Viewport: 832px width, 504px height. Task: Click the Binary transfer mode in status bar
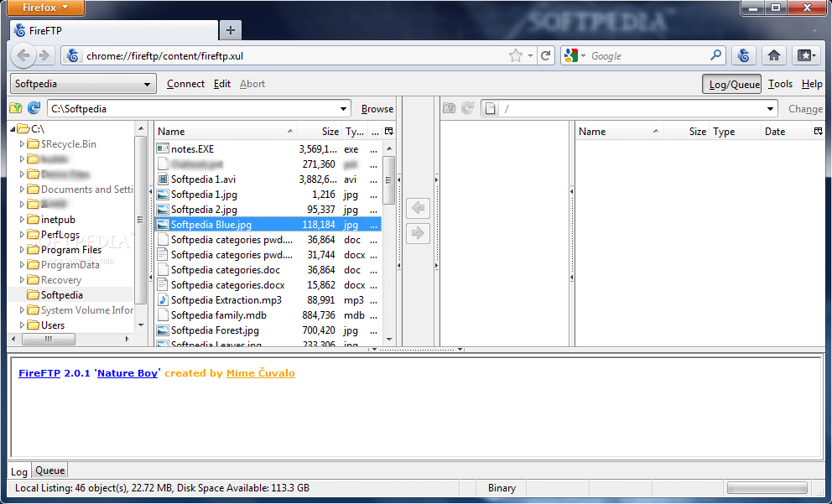pyautogui.click(x=502, y=487)
